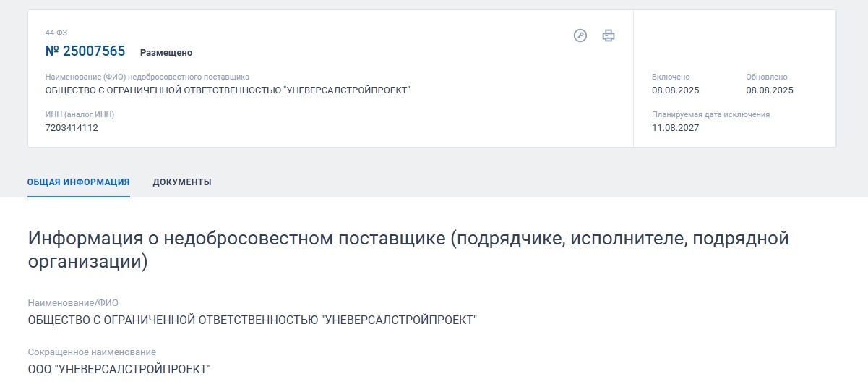868x387 pixels.
Task: Click the Планируемая дата исключения label
Action: [710, 114]
